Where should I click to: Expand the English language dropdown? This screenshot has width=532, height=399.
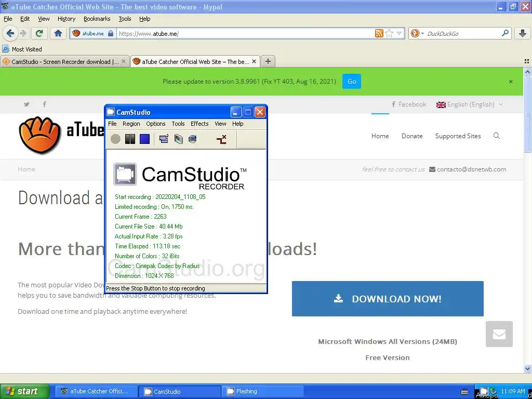470,104
